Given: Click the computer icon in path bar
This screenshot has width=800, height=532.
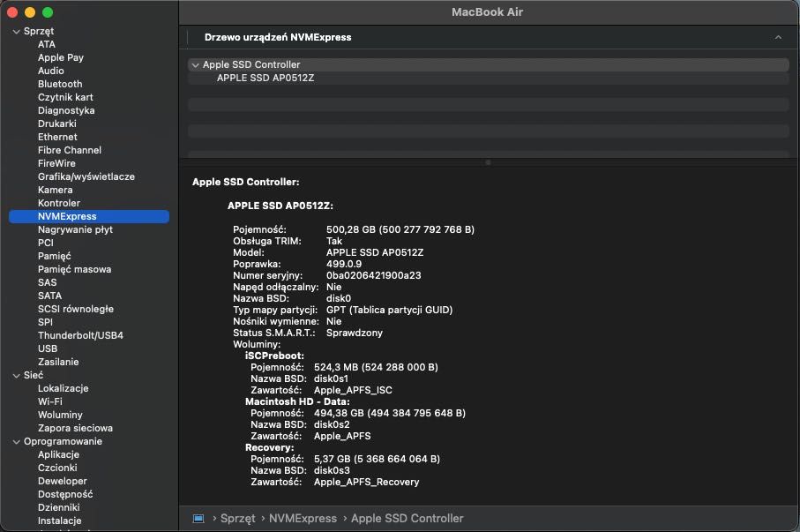Looking at the screenshot, I should [198, 519].
